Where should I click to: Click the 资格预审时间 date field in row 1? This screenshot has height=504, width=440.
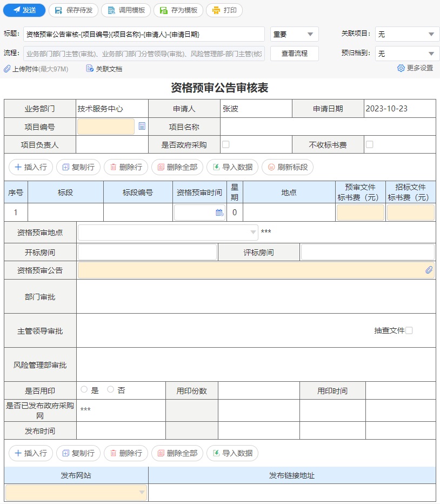click(199, 213)
